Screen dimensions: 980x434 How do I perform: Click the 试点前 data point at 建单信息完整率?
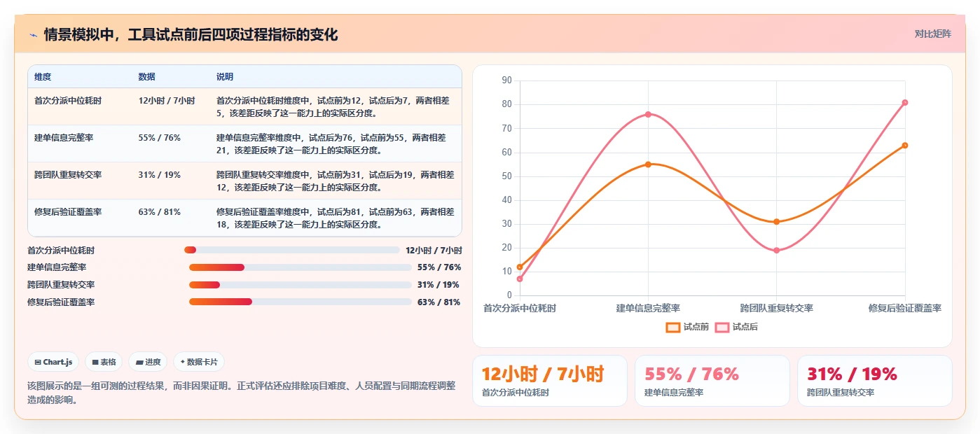pos(648,164)
